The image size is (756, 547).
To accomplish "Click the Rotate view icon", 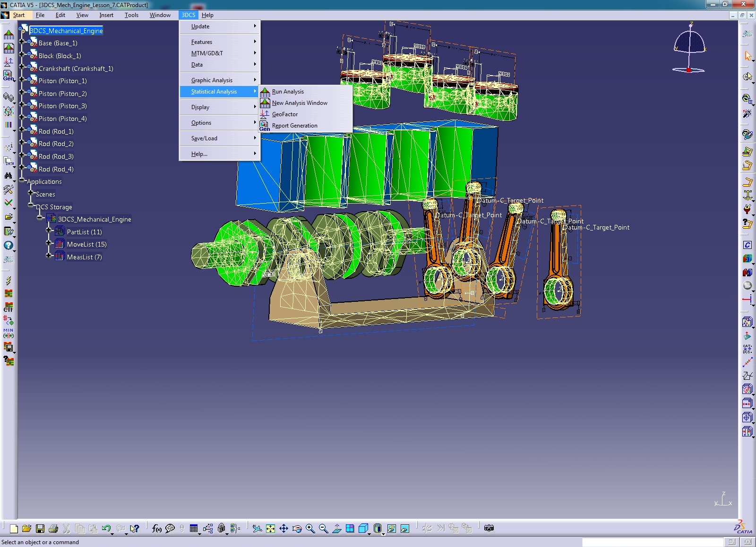I will tap(297, 529).
